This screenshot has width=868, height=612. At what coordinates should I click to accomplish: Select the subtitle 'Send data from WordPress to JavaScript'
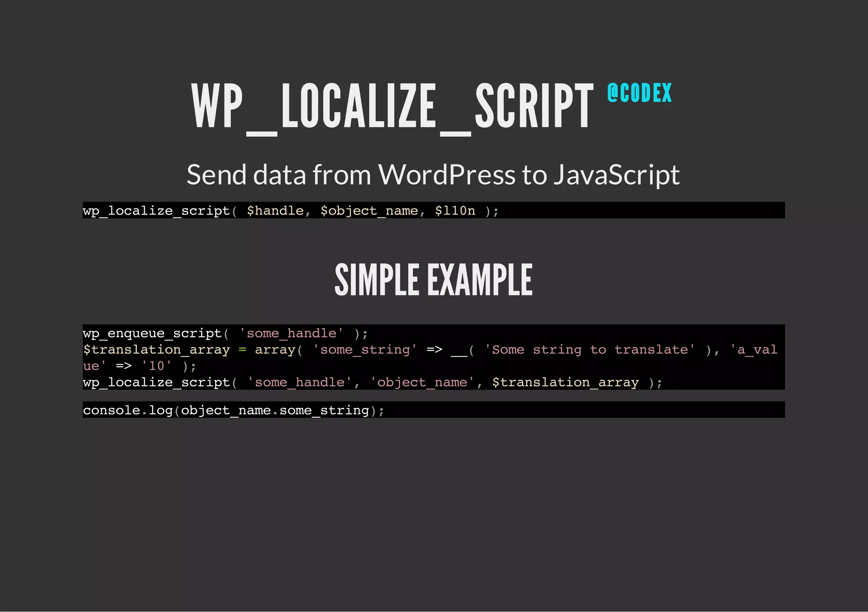click(433, 174)
